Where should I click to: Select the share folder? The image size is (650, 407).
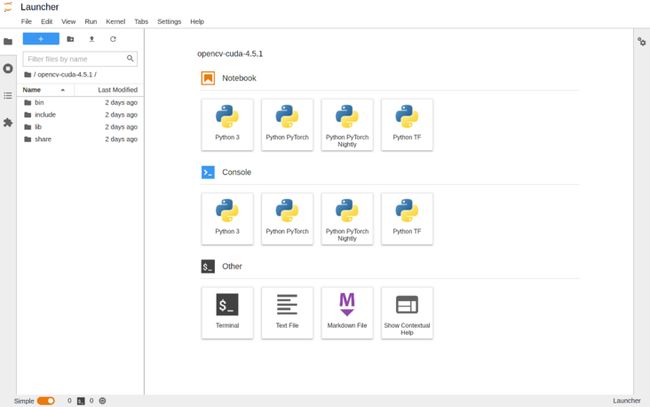(80, 139)
